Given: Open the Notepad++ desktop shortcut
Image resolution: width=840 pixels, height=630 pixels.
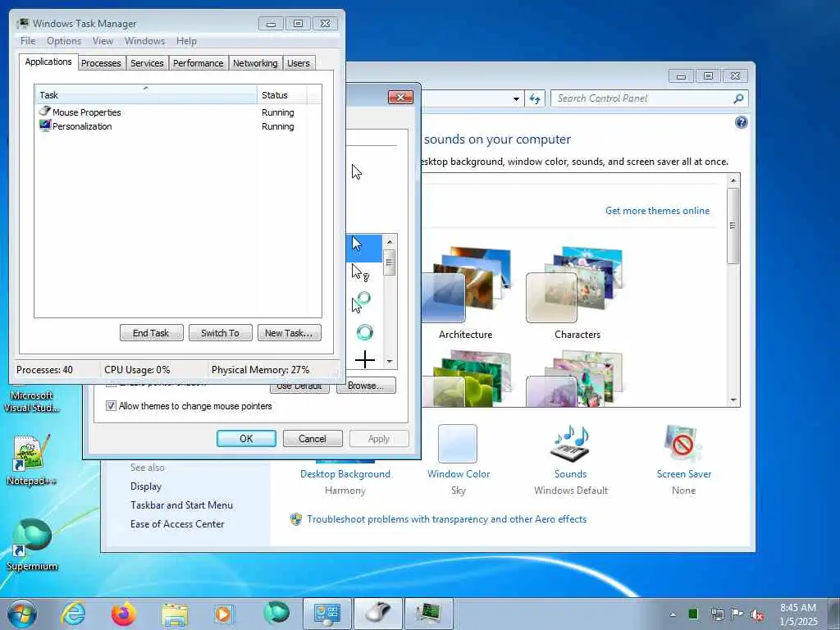Looking at the screenshot, I should (x=31, y=459).
